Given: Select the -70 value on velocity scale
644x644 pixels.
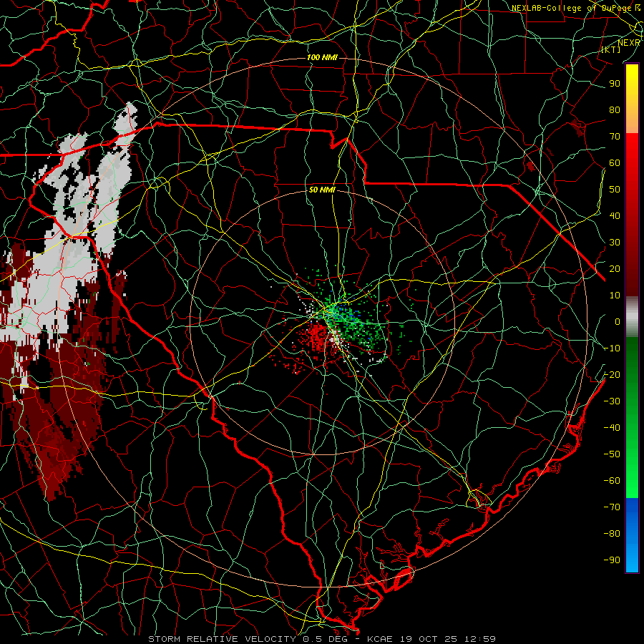Looking at the screenshot, I should click(x=612, y=507).
